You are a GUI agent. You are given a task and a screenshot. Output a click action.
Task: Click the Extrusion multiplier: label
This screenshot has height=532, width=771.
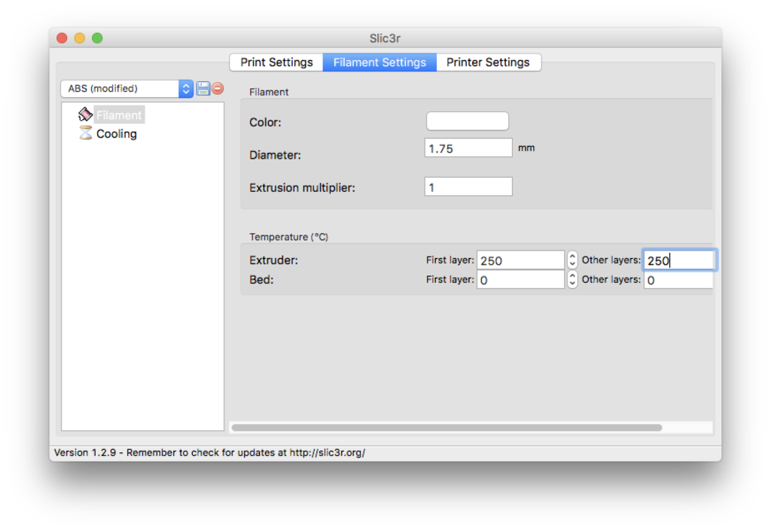pyautogui.click(x=302, y=187)
